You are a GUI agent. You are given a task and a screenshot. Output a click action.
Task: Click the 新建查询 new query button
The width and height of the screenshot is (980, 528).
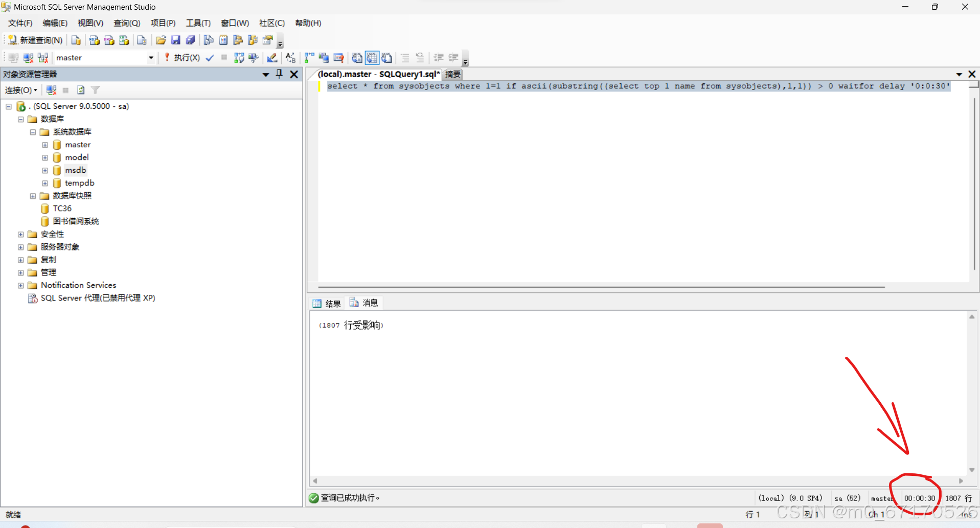coord(35,40)
